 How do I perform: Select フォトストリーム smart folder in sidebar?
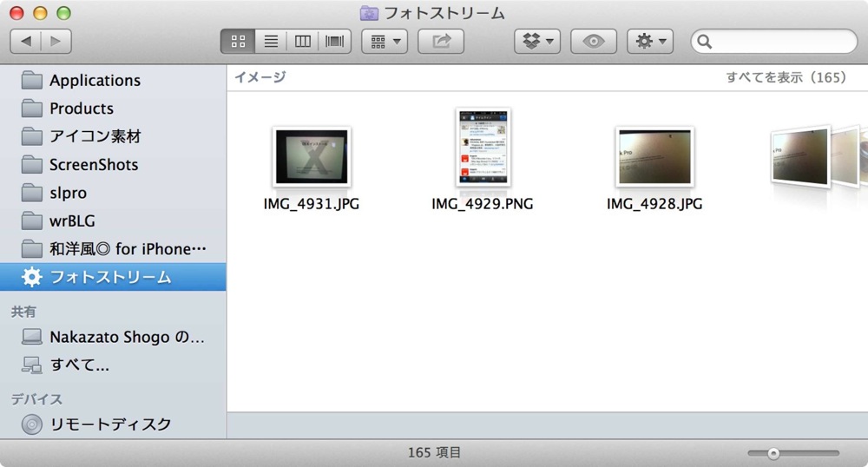pyautogui.click(x=113, y=277)
